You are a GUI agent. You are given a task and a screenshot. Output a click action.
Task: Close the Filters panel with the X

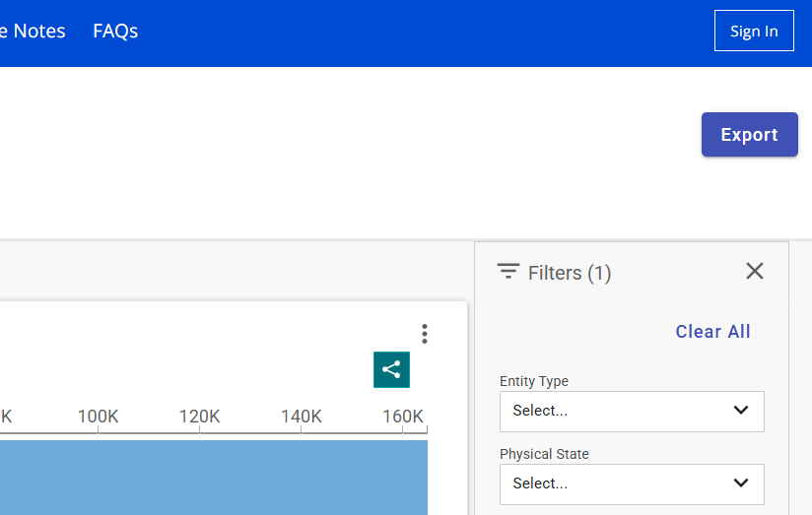click(x=755, y=271)
